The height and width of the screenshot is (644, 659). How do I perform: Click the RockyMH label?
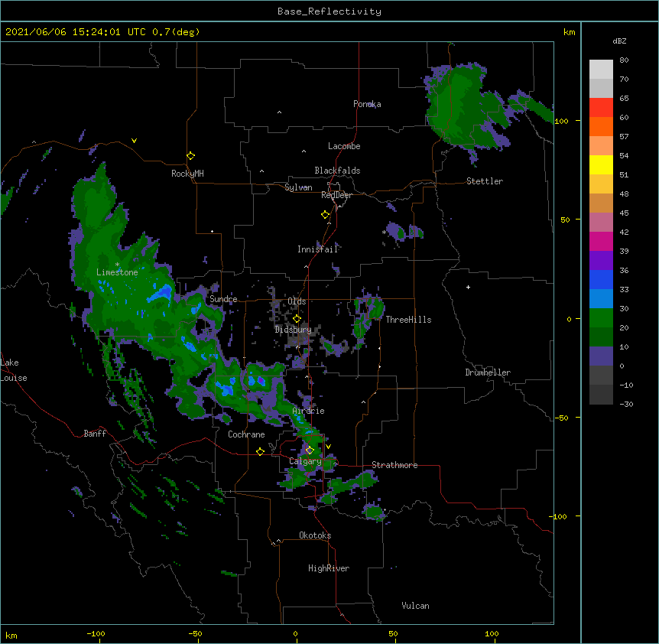coord(187,174)
